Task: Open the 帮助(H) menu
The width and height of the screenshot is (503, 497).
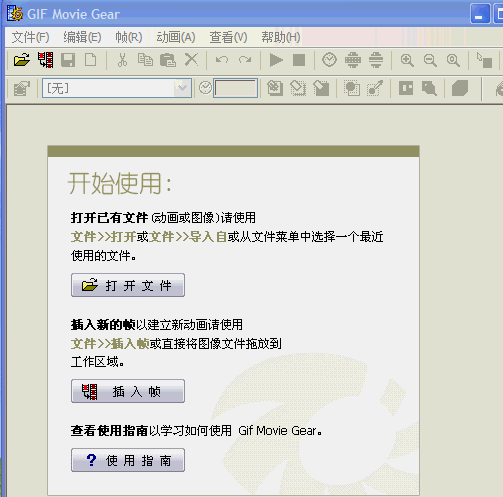Action: tap(281, 37)
